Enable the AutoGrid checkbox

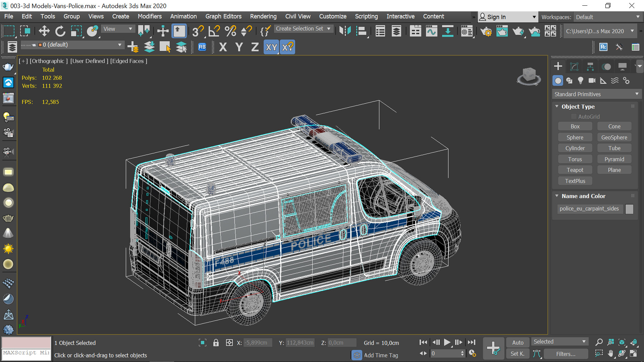[x=574, y=116]
